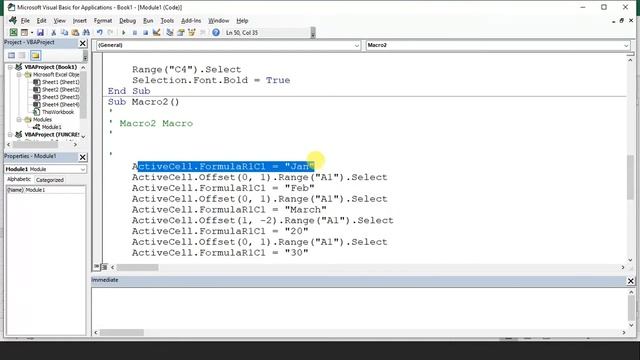Switch to the Categorized properties tab
Viewport: 640px width, 360px height.
click(49, 180)
